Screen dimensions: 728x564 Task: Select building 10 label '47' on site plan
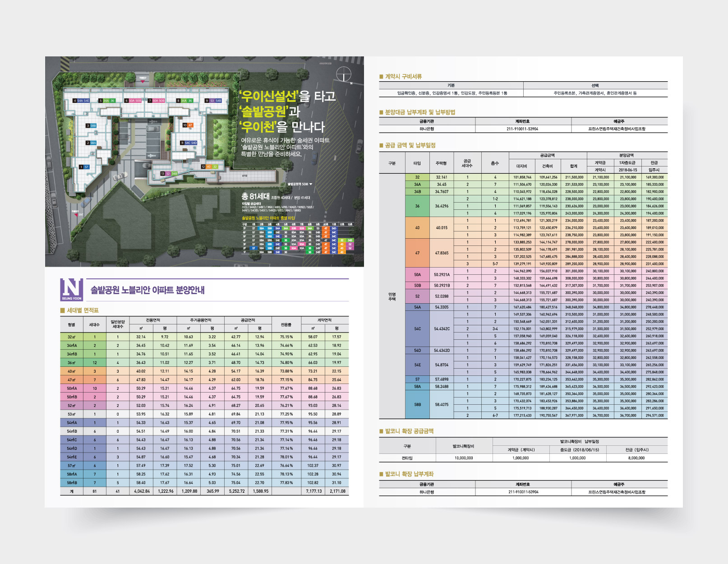pyautogui.click(x=188, y=125)
